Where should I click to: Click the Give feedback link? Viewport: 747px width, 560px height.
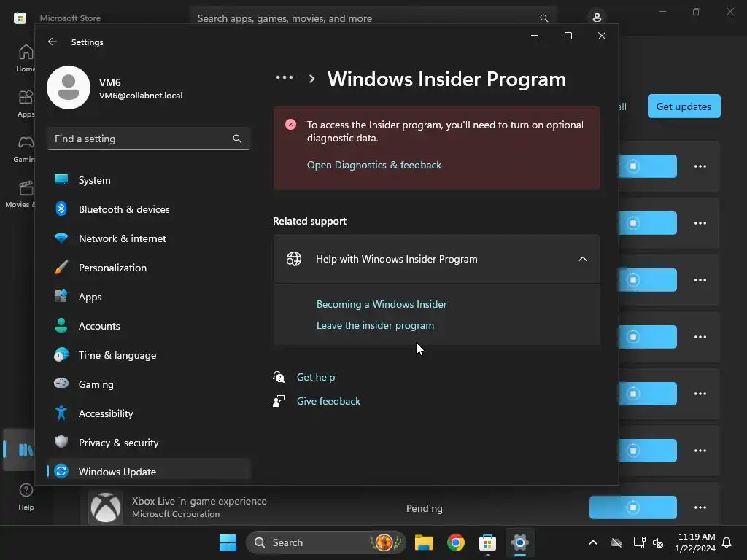click(328, 401)
